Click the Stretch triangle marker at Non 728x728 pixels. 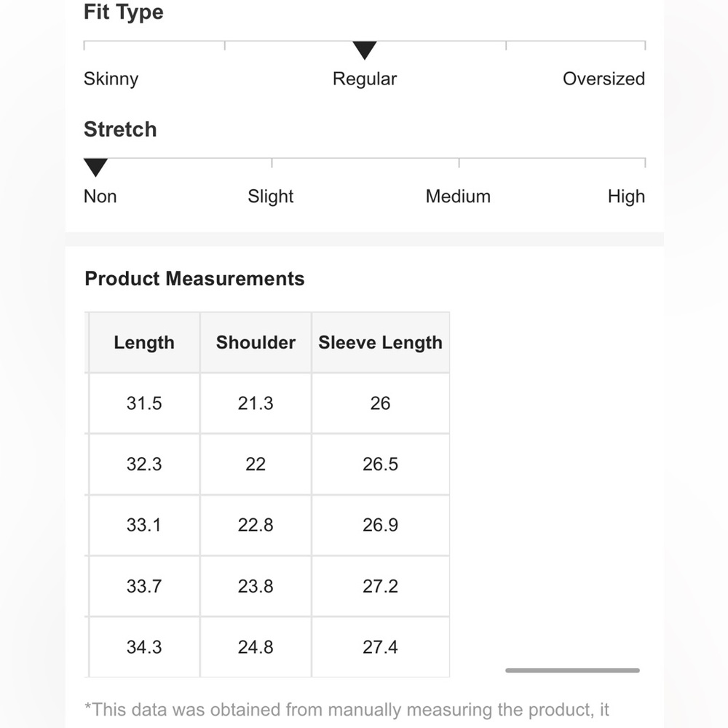[x=95, y=167]
